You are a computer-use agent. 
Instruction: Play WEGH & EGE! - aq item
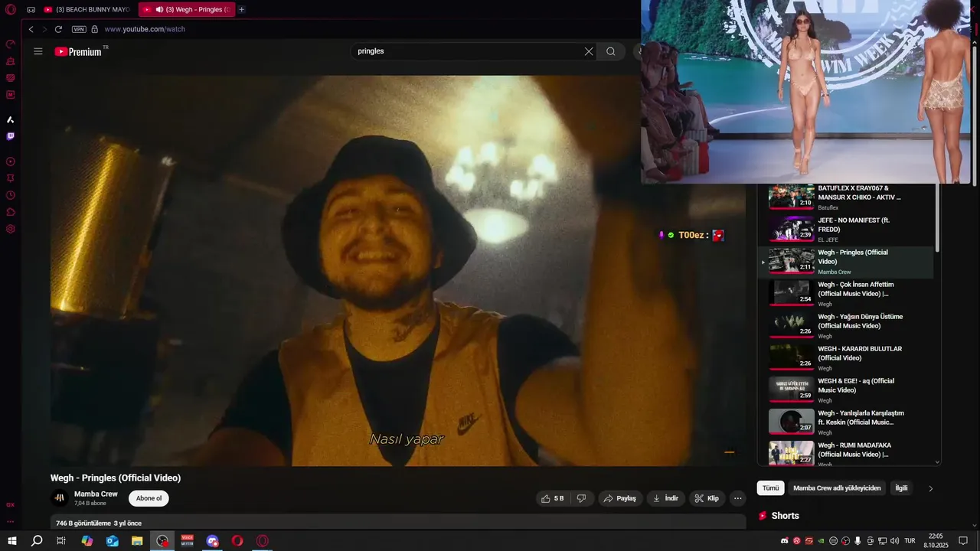pos(845,390)
